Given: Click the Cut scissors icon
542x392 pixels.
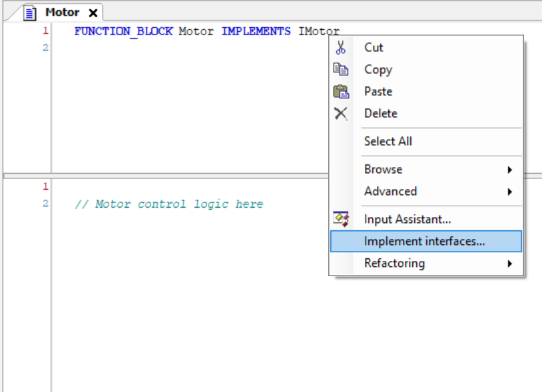Looking at the screenshot, I should 340,48.
